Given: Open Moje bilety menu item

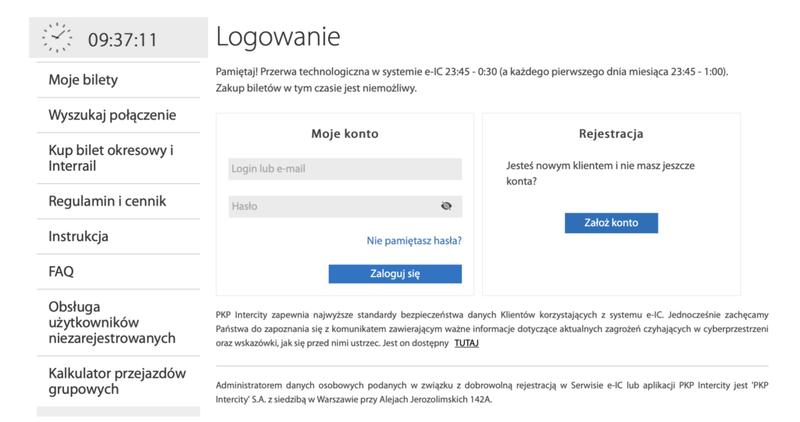Looking at the screenshot, I should coord(90,79).
